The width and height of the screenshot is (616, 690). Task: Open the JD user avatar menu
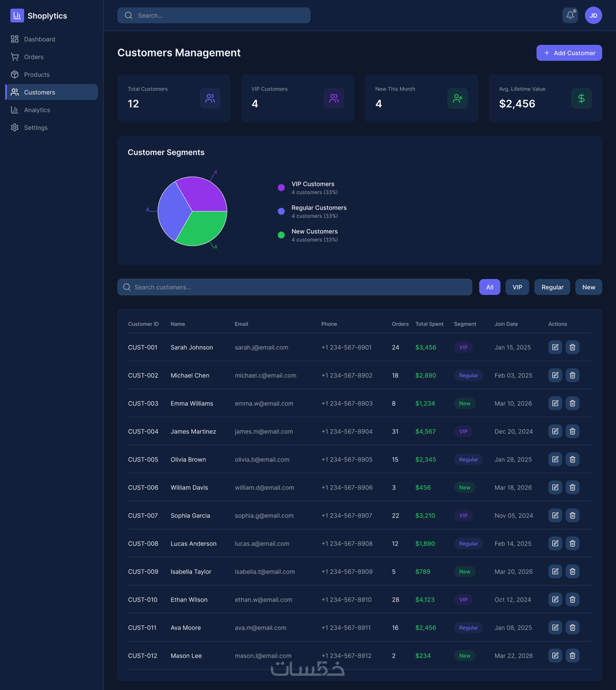point(594,16)
